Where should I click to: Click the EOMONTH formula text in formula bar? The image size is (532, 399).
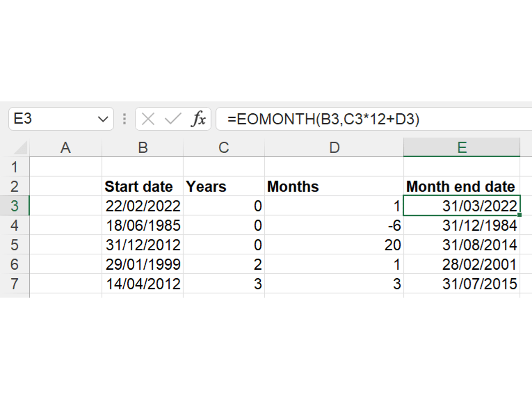[x=323, y=119]
